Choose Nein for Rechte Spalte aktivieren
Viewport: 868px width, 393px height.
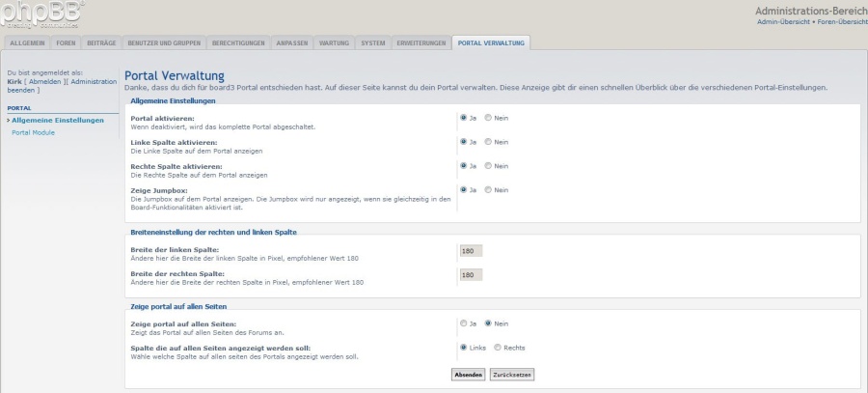click(x=489, y=166)
